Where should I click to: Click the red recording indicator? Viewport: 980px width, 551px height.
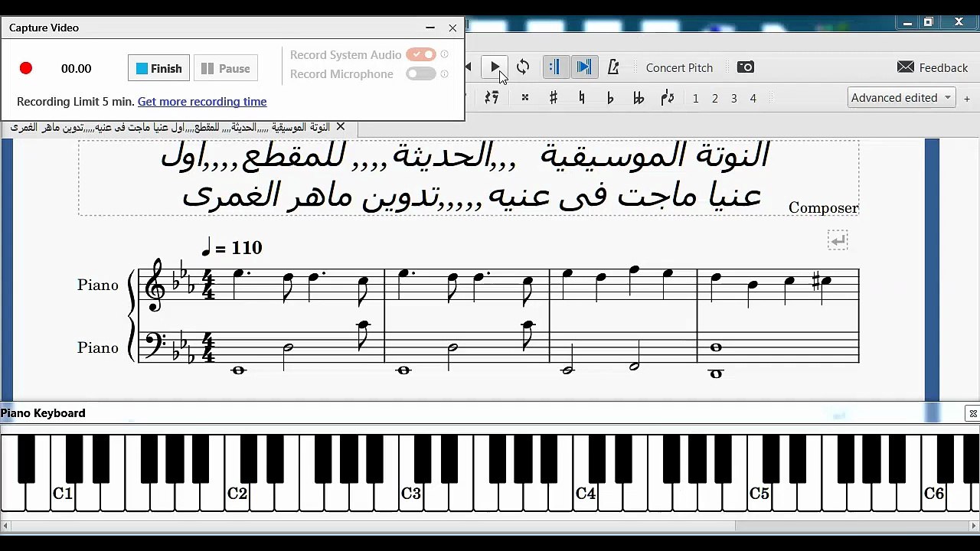(26, 68)
